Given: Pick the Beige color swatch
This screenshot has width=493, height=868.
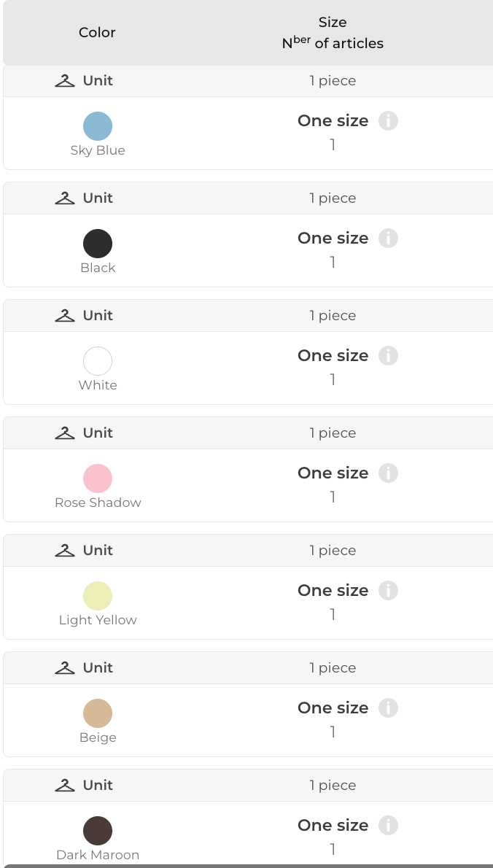Looking at the screenshot, I should [x=98, y=713].
